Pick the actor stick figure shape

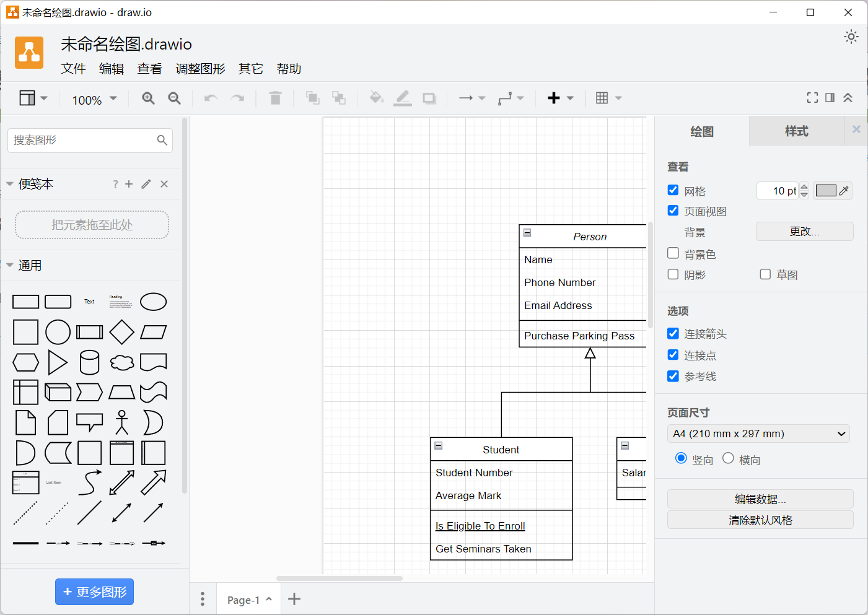[x=122, y=422]
